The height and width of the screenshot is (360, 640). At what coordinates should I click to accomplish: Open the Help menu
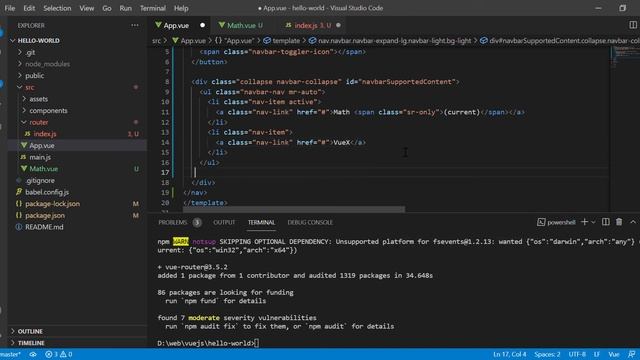click(x=181, y=8)
